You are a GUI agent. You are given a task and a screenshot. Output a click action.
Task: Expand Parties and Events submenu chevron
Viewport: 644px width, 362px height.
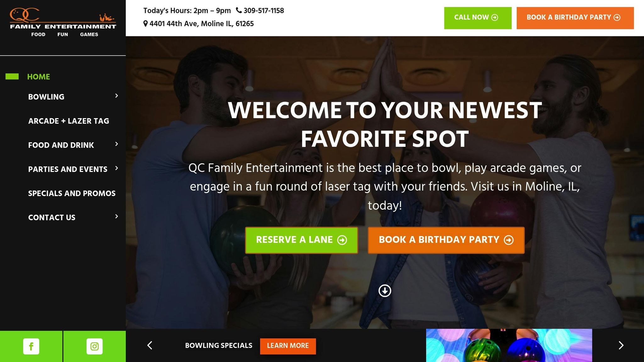click(117, 168)
